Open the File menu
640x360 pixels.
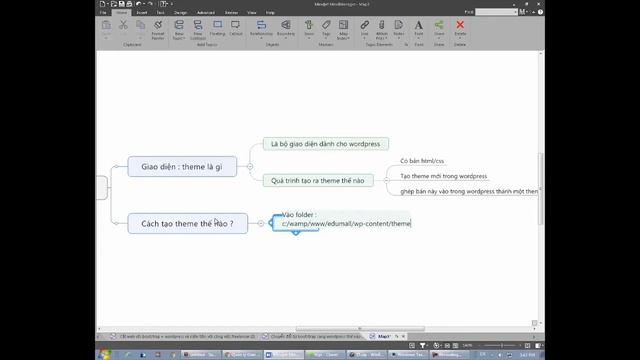[x=103, y=13]
